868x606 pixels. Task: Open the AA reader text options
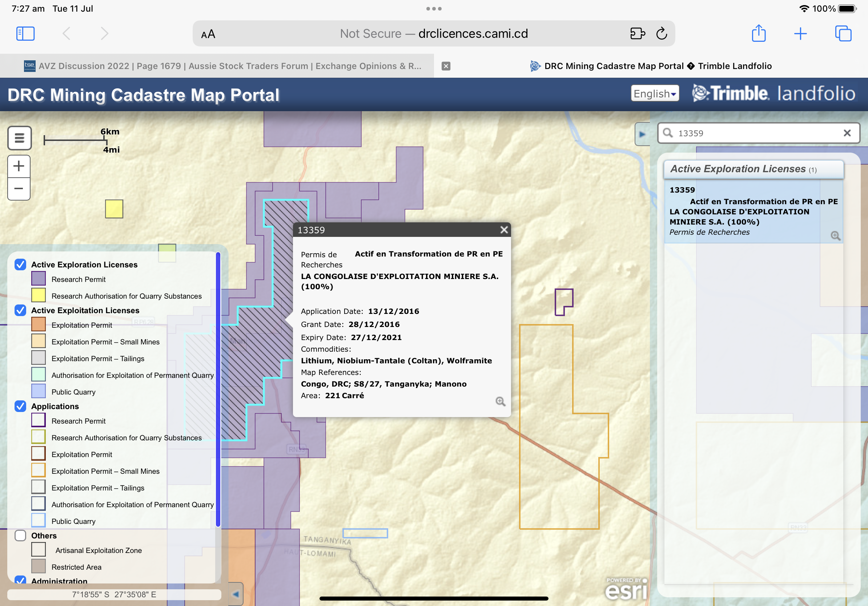[x=208, y=35]
